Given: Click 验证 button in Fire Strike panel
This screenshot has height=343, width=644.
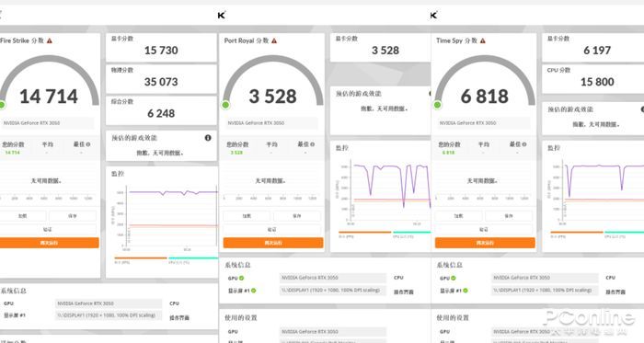Looking at the screenshot, I should coord(48,229).
